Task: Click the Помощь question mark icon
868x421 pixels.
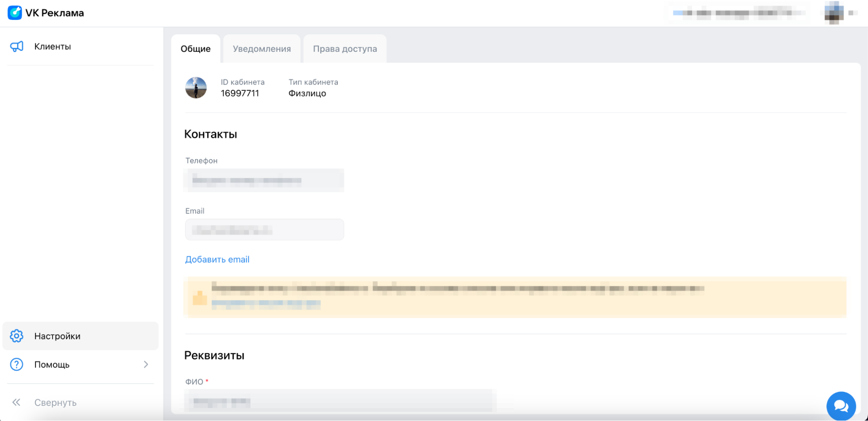Action: click(x=17, y=365)
